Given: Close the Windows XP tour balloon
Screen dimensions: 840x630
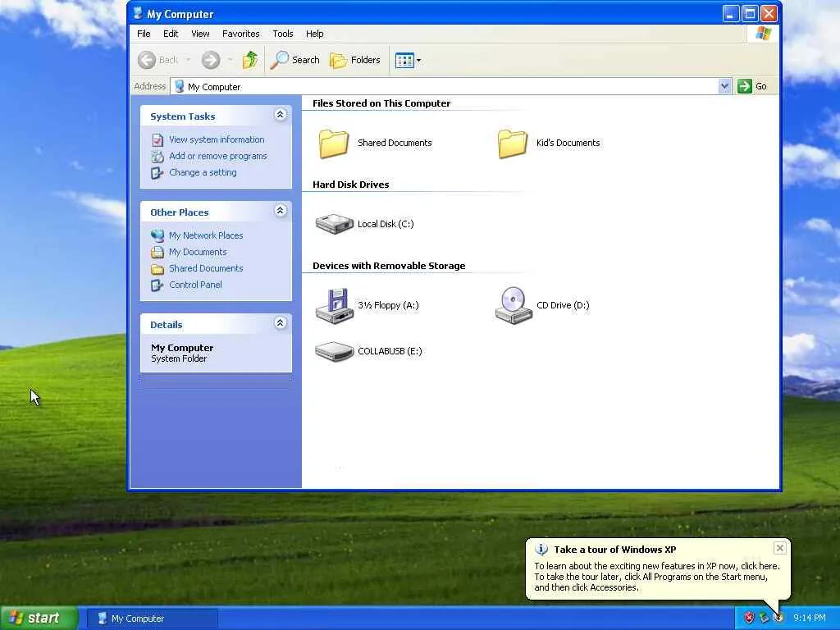Looking at the screenshot, I should [779, 548].
